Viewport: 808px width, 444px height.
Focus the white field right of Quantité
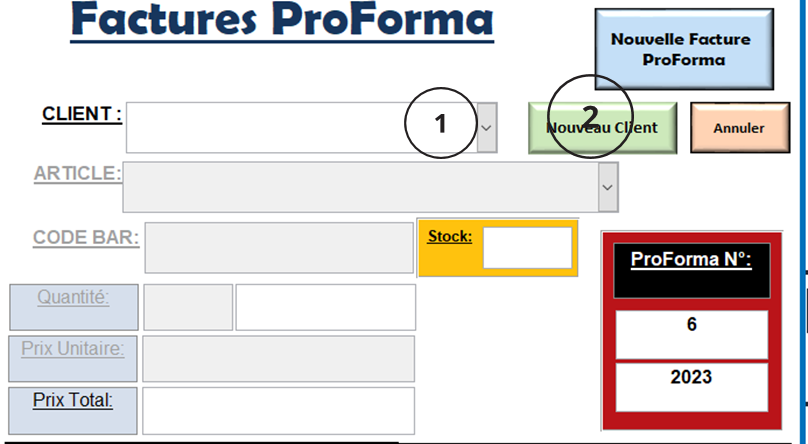click(x=325, y=307)
